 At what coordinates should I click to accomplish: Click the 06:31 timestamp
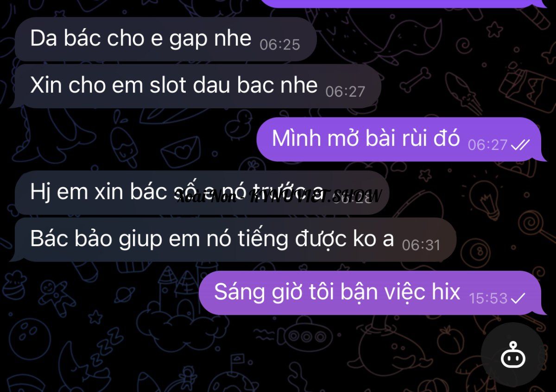coord(421,245)
